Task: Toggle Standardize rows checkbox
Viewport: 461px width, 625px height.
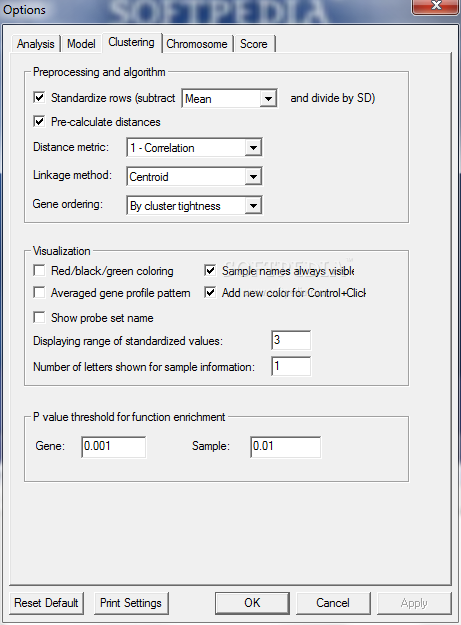Action: tap(39, 97)
